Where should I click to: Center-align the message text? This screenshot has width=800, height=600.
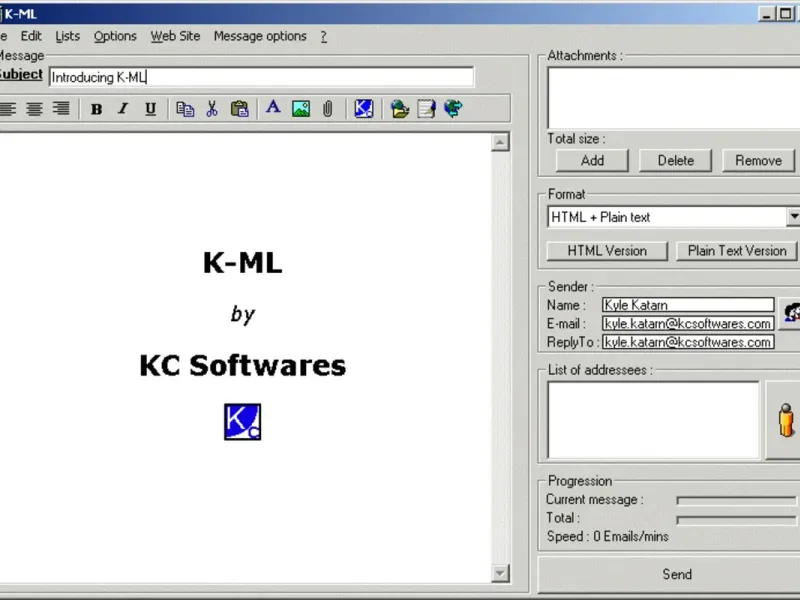pyautogui.click(x=34, y=109)
